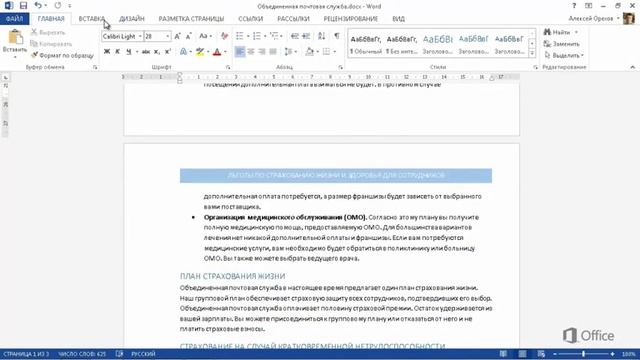The height and width of the screenshot is (360, 640).
Task: Open Font dialog launcher in Шрифт group
Action: (228, 67)
